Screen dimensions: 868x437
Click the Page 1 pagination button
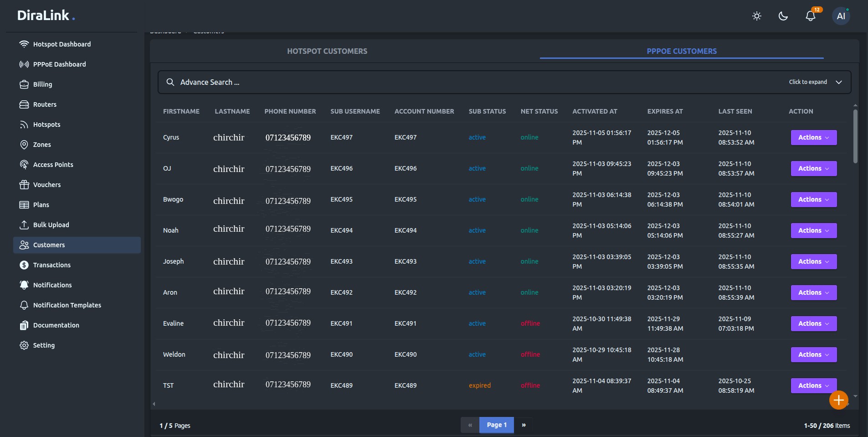pos(497,425)
